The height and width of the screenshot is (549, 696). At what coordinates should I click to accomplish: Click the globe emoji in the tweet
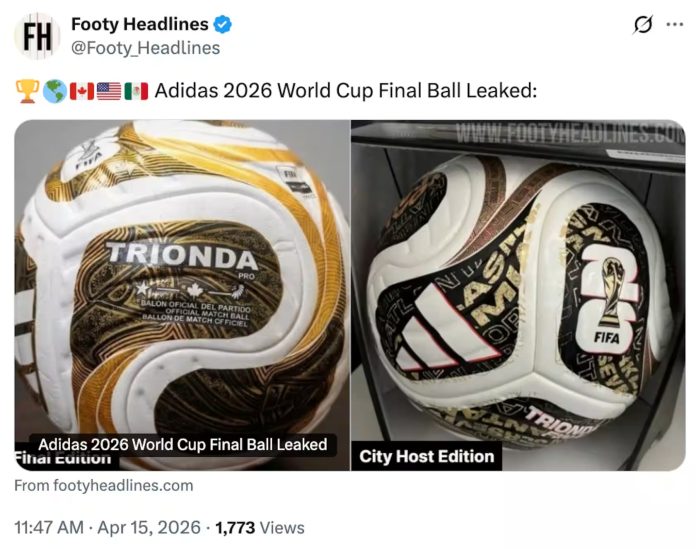(54, 91)
